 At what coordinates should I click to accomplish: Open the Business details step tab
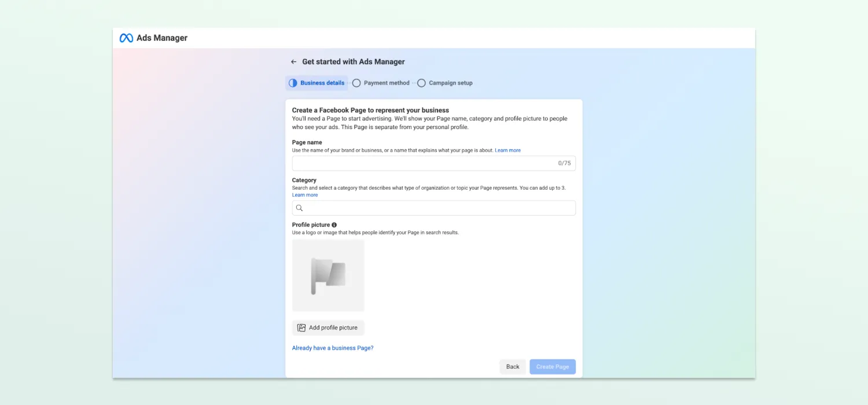317,83
